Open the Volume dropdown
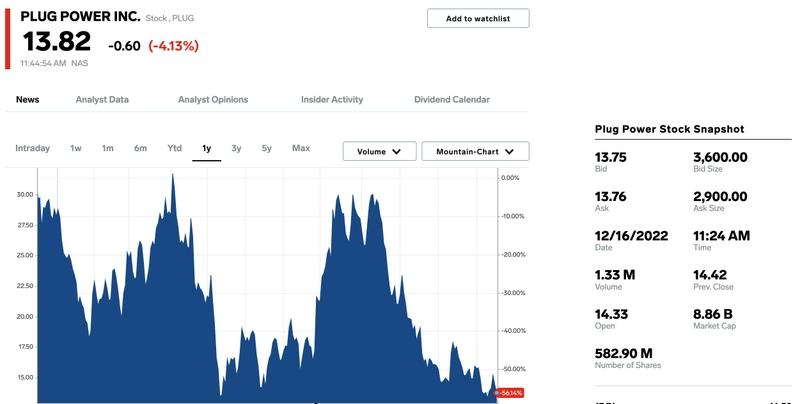 [x=379, y=152]
